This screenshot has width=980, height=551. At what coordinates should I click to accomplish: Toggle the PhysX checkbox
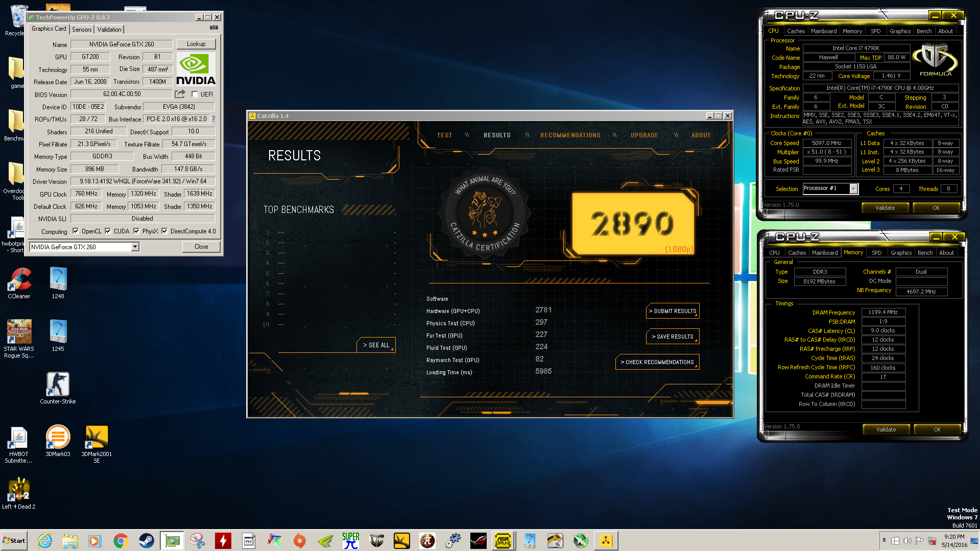[x=136, y=231]
